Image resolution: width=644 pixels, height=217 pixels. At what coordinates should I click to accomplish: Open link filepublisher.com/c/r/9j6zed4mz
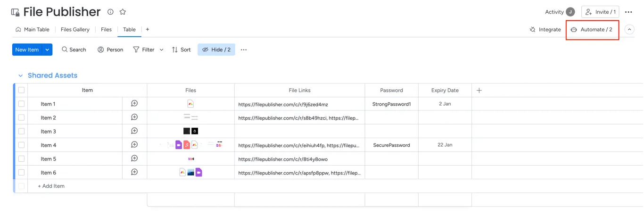coord(283,104)
